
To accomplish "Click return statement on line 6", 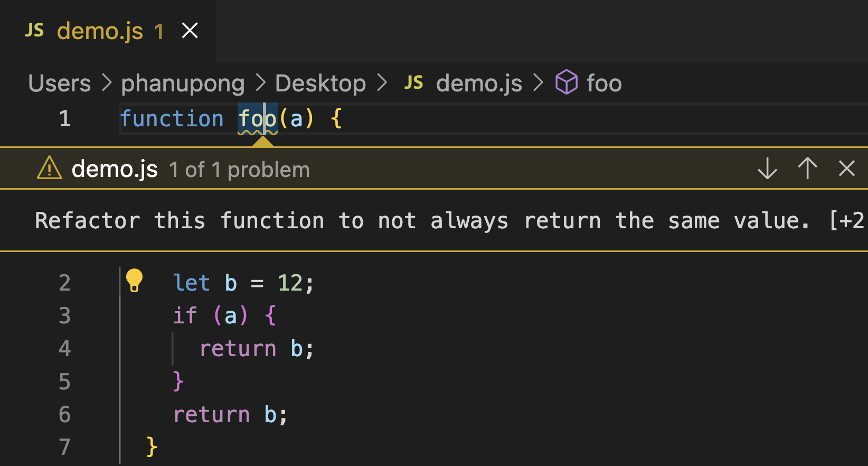I will (x=230, y=415).
